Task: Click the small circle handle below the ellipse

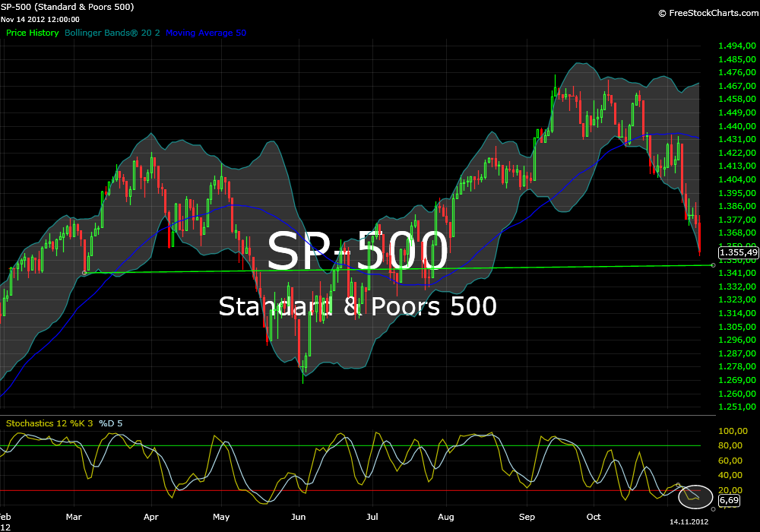Action: (713, 509)
